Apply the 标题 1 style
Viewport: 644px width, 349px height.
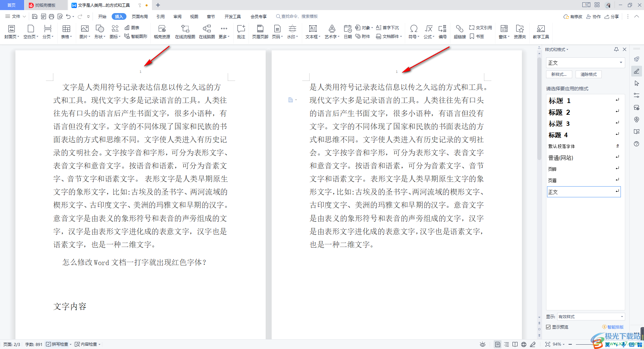[x=584, y=100]
